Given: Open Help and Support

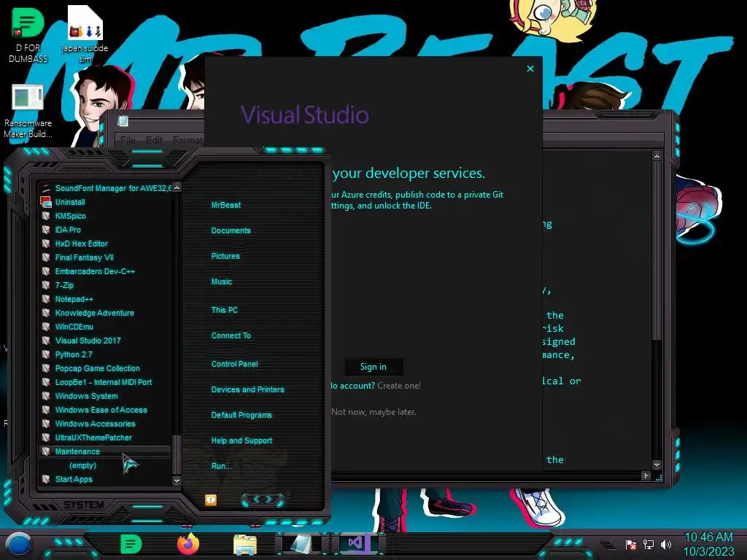Looking at the screenshot, I should (241, 441).
